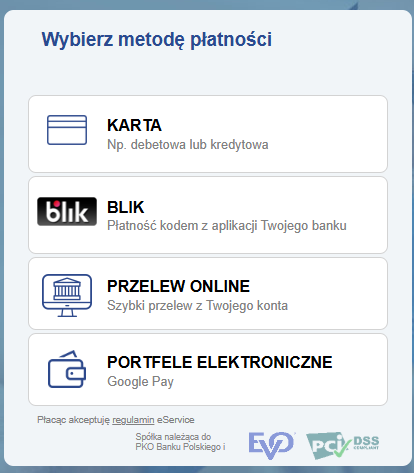The width and height of the screenshot is (414, 473).
Task: Click the EVO logo
Action: 271,445
